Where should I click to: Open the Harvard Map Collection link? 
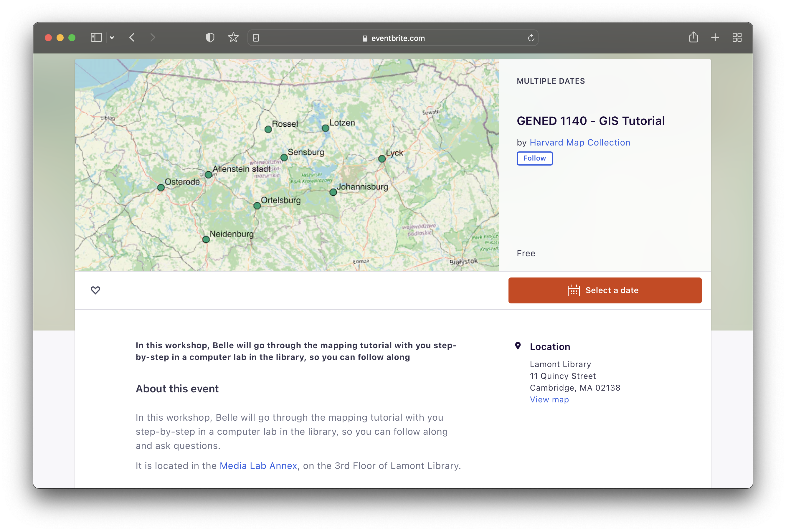click(x=580, y=143)
